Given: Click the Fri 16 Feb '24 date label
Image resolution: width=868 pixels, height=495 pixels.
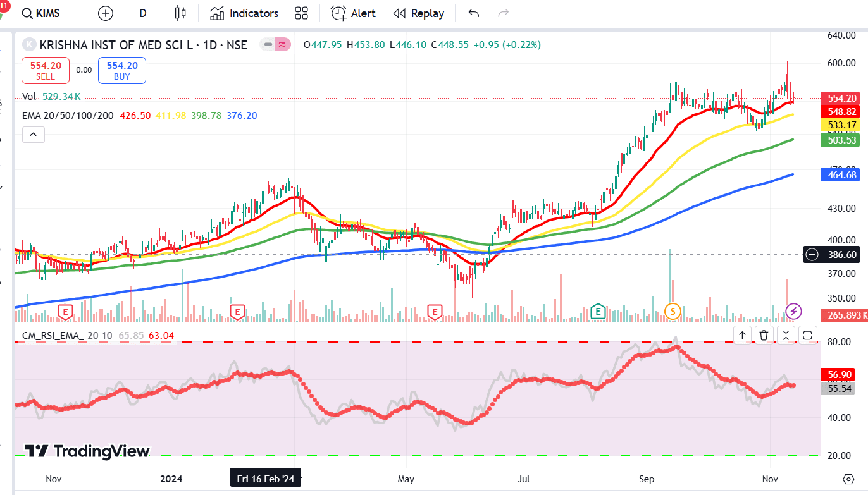Looking at the screenshot, I should 266,479.
